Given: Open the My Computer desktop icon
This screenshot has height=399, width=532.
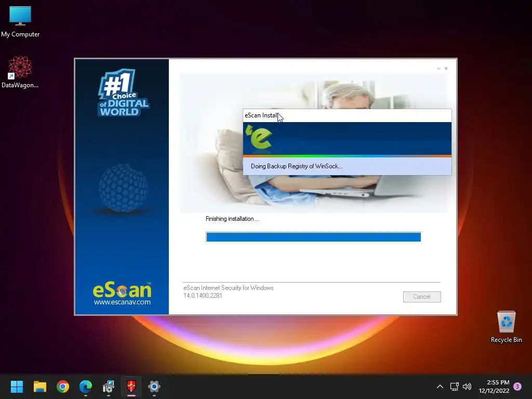Looking at the screenshot, I should click(x=20, y=22).
